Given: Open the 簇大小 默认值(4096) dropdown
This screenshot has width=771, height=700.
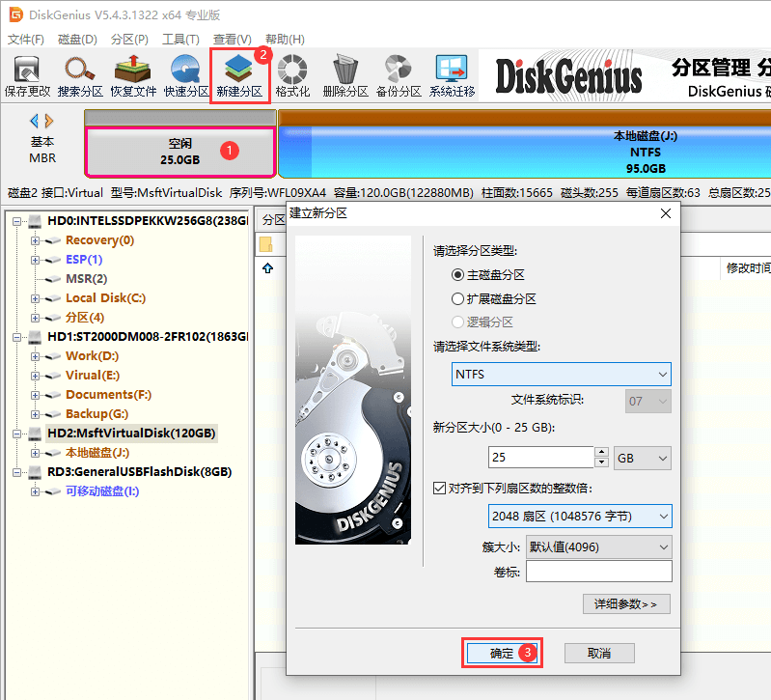Looking at the screenshot, I should coord(599,547).
